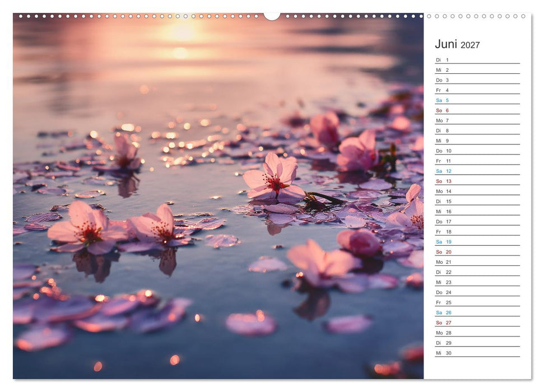Select the Do 3 date row
The height and width of the screenshot is (392, 544).
tap(477, 80)
